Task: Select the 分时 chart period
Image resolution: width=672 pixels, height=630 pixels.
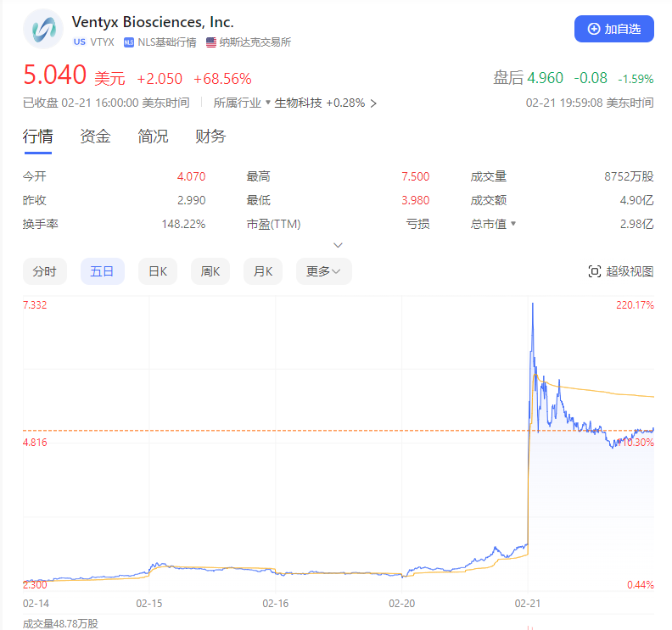Action: (45, 271)
